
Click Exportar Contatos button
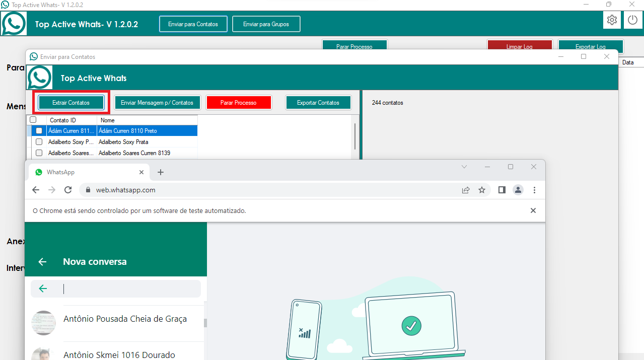point(318,103)
